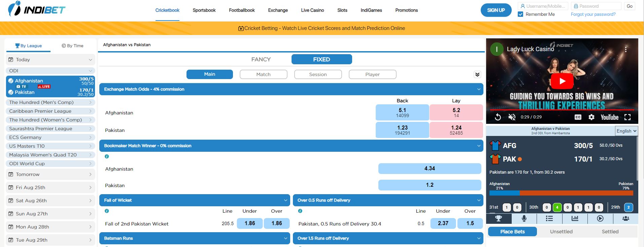
Task: Click the Username/Mobile input field
Action: click(x=543, y=6)
